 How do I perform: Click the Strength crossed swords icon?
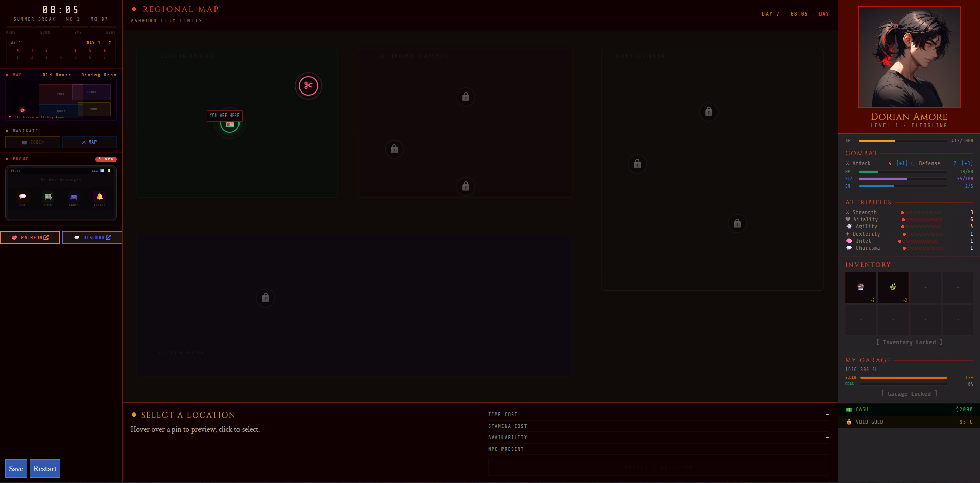(x=848, y=213)
